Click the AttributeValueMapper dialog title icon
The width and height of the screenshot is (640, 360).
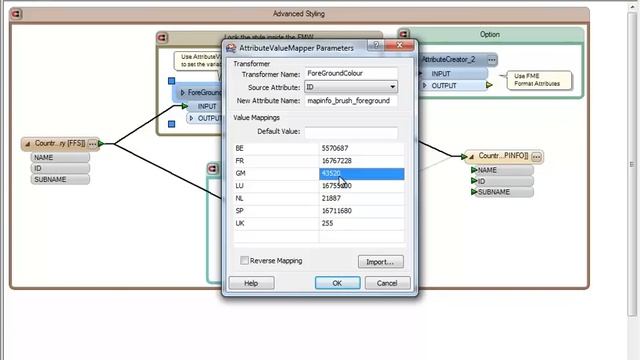tap(231, 48)
